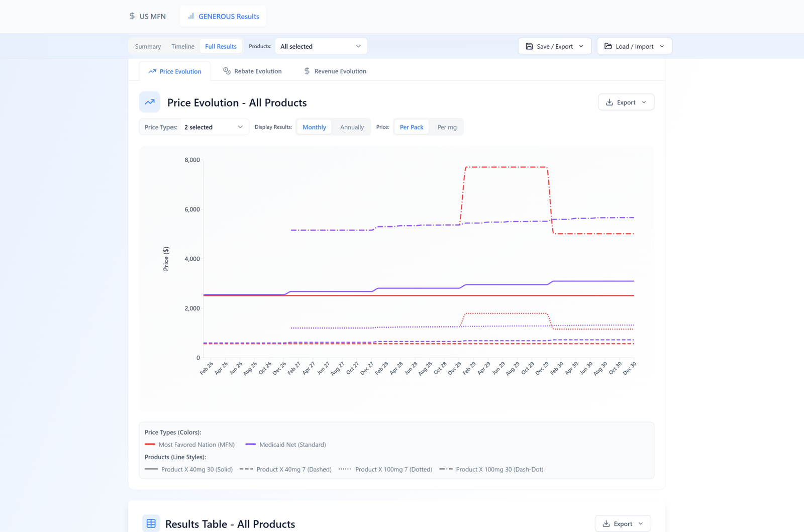Image resolution: width=804 pixels, height=532 pixels.
Task: Click the red Most Favored Nation legend swatch
Action: (x=150, y=445)
